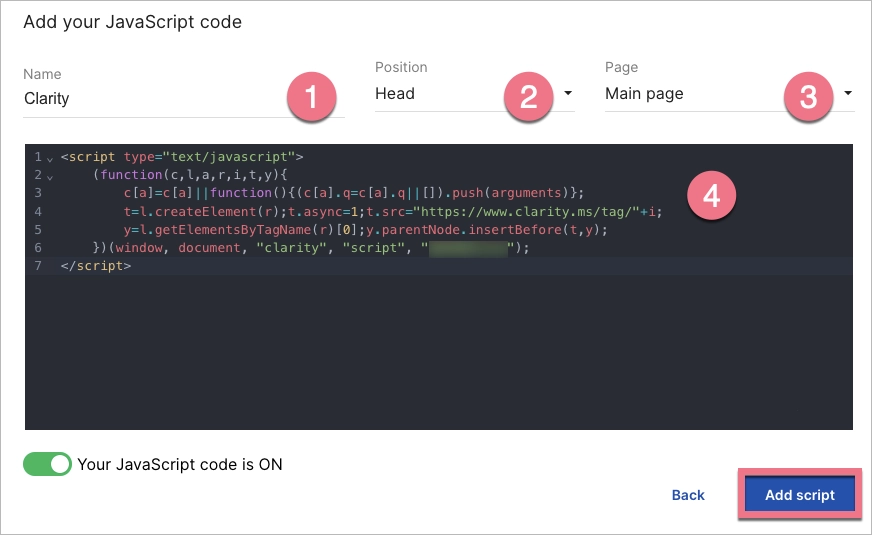Click the clarity.ms/tag URL string in code
This screenshot has height=535, width=872.
tap(527, 212)
